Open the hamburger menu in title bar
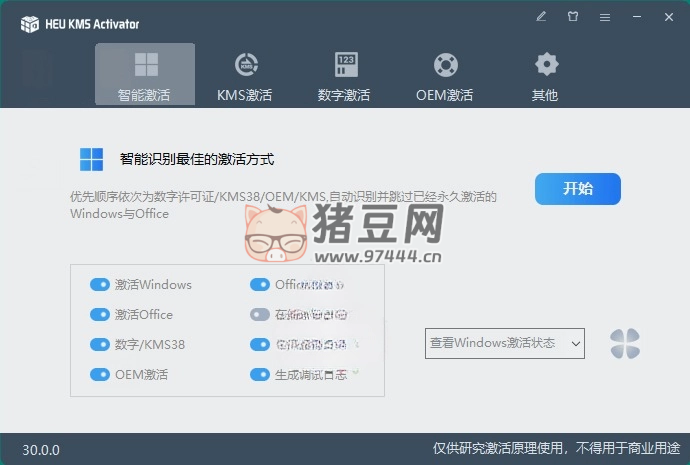The height and width of the screenshot is (465, 690). [604, 17]
